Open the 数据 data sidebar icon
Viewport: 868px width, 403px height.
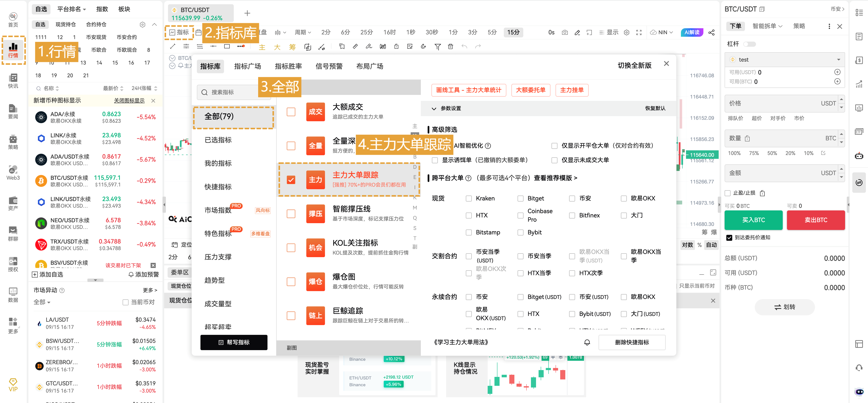point(13,295)
